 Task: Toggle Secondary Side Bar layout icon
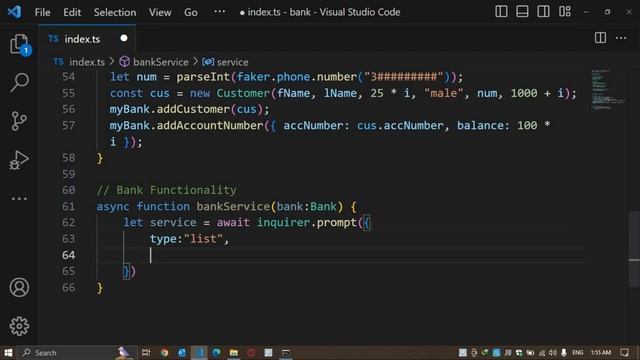tap(543, 12)
